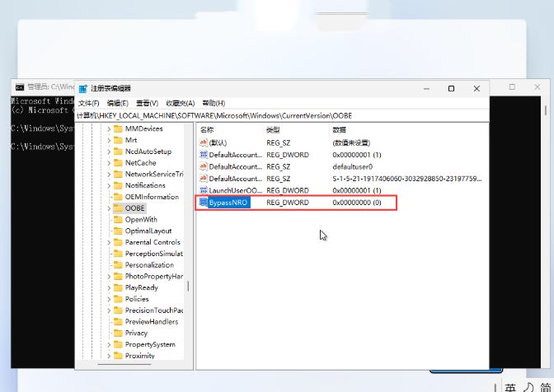Screen dimensions: 554x392
Task: Select the Policies folder icon
Action: tap(118, 299)
